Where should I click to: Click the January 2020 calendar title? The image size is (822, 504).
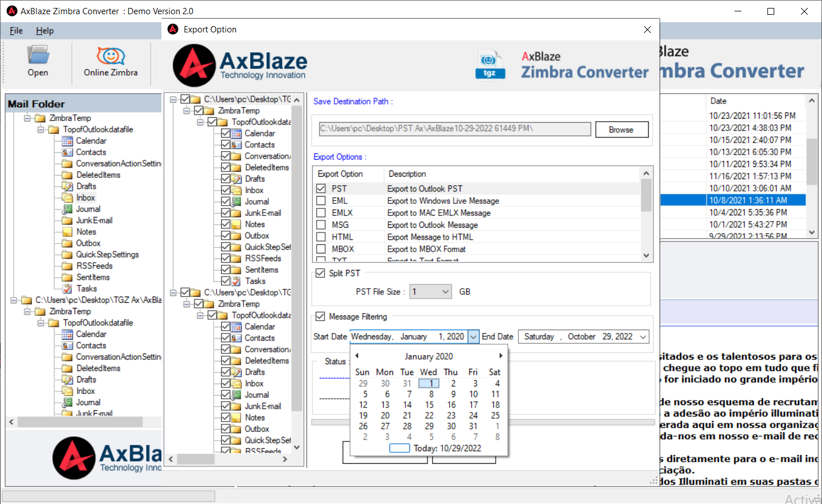click(x=429, y=356)
